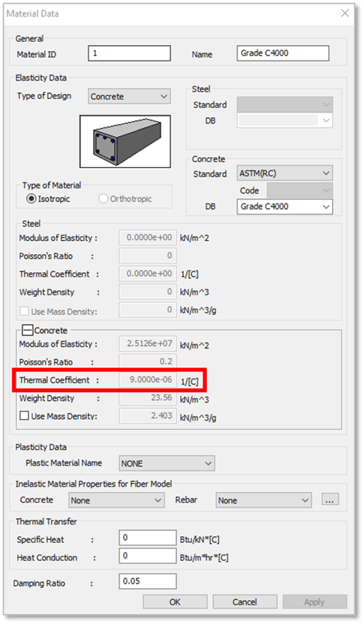
Task: Open the Type of Design dropdown
Action: pos(129,96)
